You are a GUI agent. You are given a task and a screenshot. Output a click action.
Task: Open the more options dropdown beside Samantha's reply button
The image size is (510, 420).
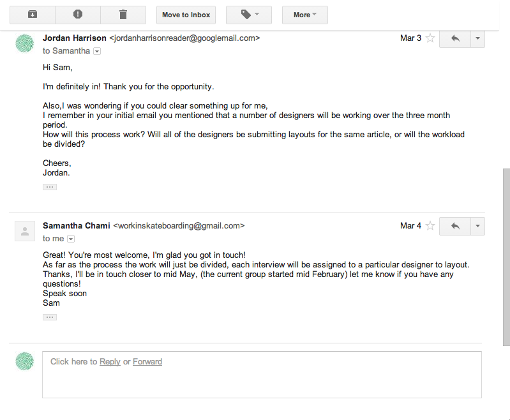pyautogui.click(x=477, y=226)
